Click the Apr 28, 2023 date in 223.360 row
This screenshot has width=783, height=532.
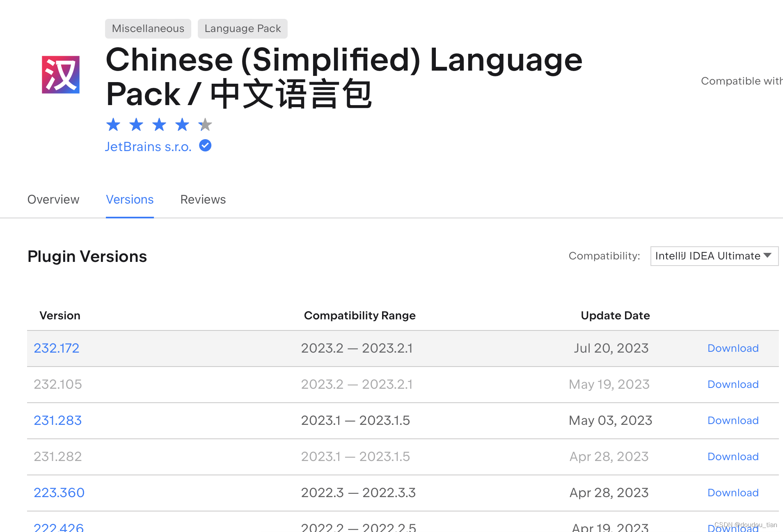[609, 493]
